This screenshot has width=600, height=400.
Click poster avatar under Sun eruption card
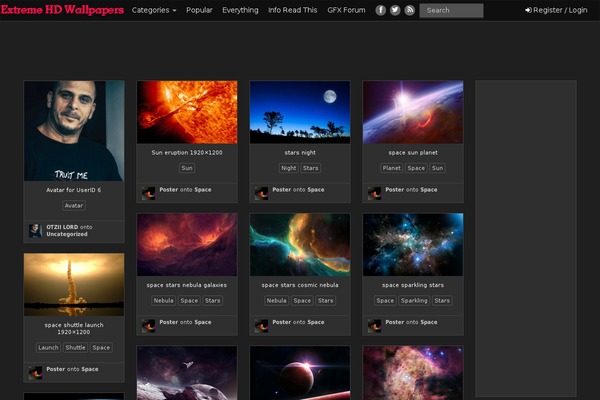(x=148, y=193)
